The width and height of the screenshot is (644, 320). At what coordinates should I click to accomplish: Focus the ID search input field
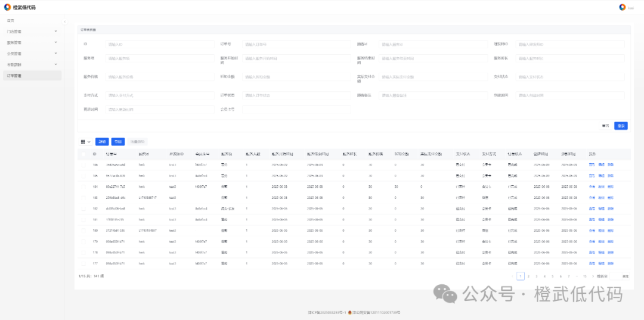160,44
